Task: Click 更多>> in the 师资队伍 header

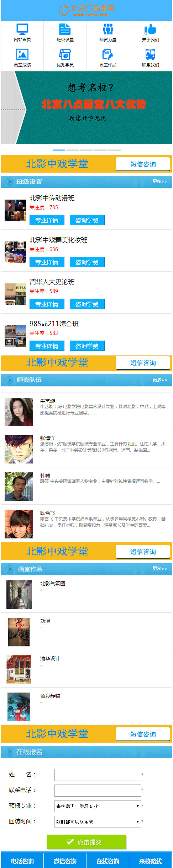Action: pyautogui.click(x=160, y=380)
